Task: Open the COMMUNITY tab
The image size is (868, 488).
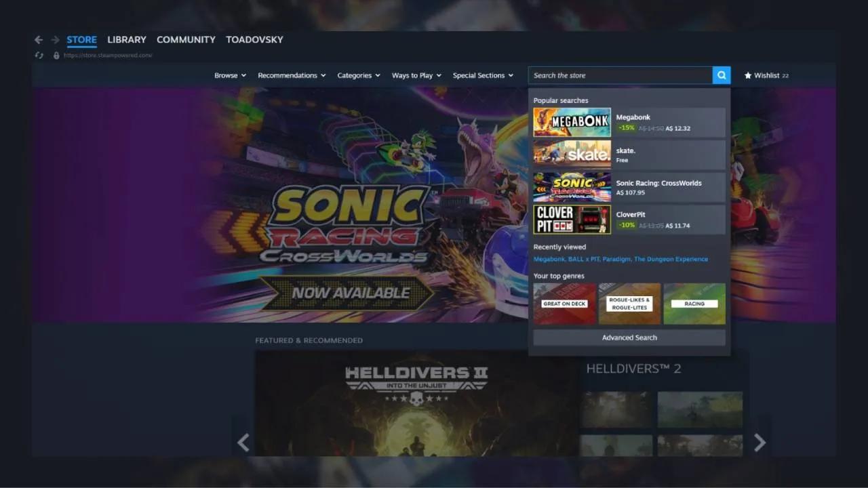Action: pos(186,40)
